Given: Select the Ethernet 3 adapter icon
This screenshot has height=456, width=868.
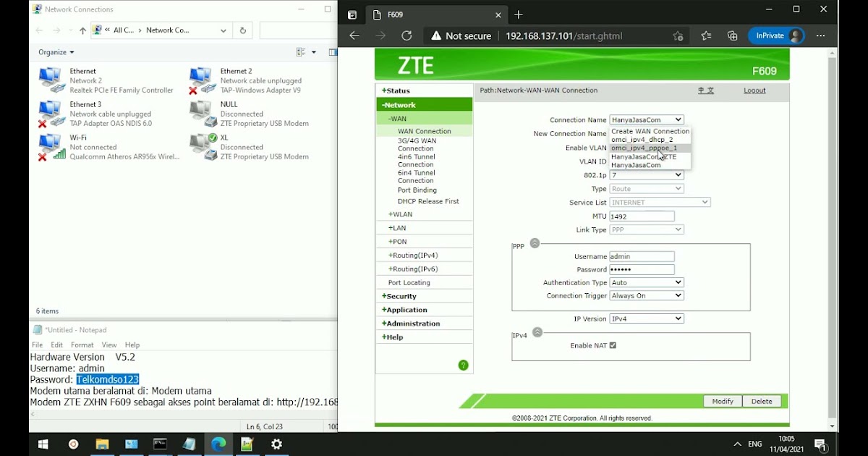Looking at the screenshot, I should (x=51, y=113).
